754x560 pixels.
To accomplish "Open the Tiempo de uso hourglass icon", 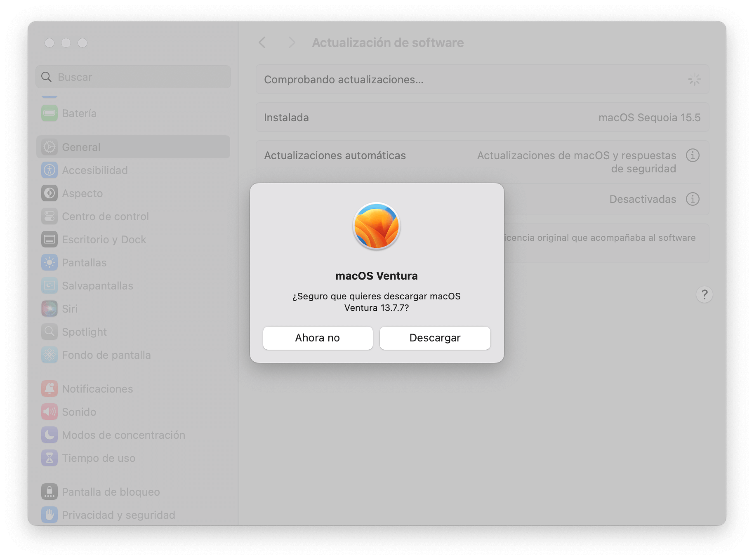I will [x=49, y=458].
